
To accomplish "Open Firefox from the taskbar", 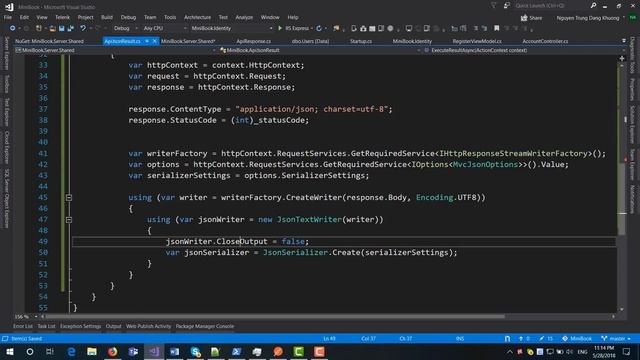I will [112, 352].
